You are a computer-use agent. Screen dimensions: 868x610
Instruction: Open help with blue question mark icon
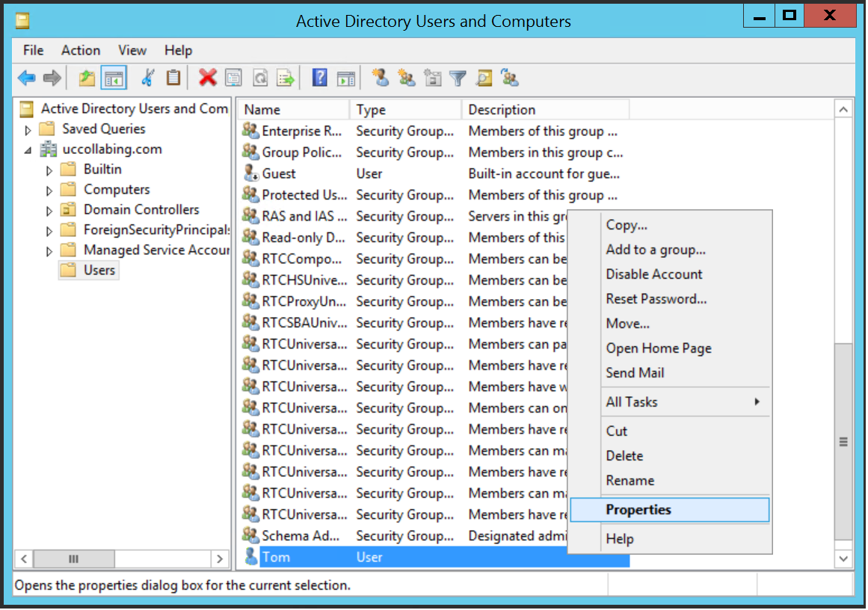319,78
